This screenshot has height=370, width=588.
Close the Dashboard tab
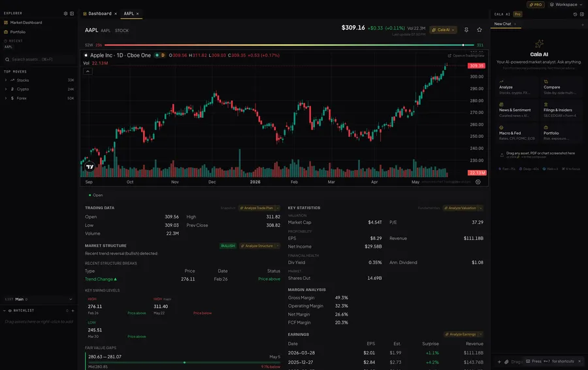point(116,14)
